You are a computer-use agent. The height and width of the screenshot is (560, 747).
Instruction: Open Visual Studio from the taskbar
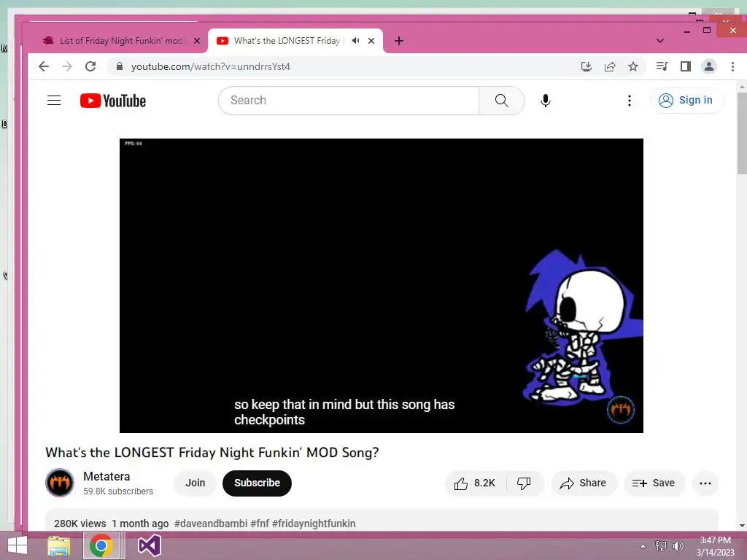click(x=149, y=545)
